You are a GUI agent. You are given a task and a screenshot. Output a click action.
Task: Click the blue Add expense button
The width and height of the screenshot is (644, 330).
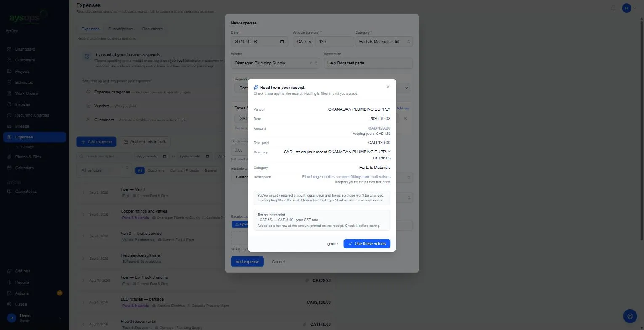[x=96, y=142]
